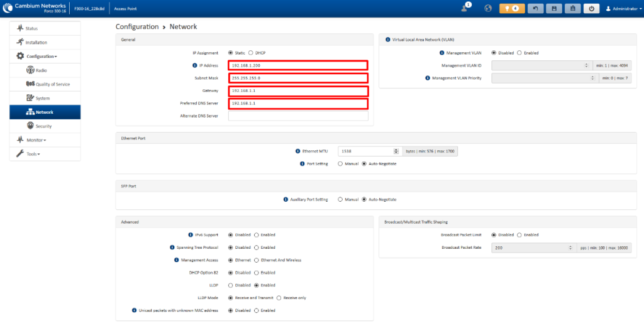The image size is (644, 323).
Task: Select DHCP for IP Assignment
Action: pos(251,53)
